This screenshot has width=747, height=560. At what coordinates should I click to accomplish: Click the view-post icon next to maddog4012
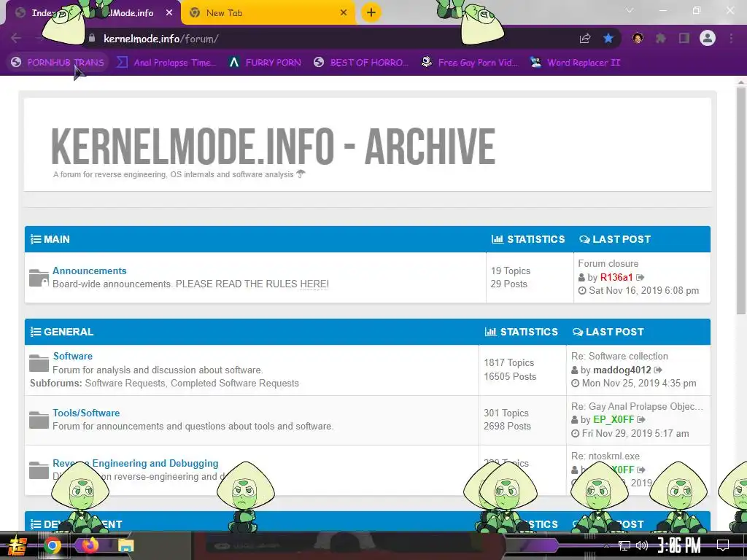point(658,370)
